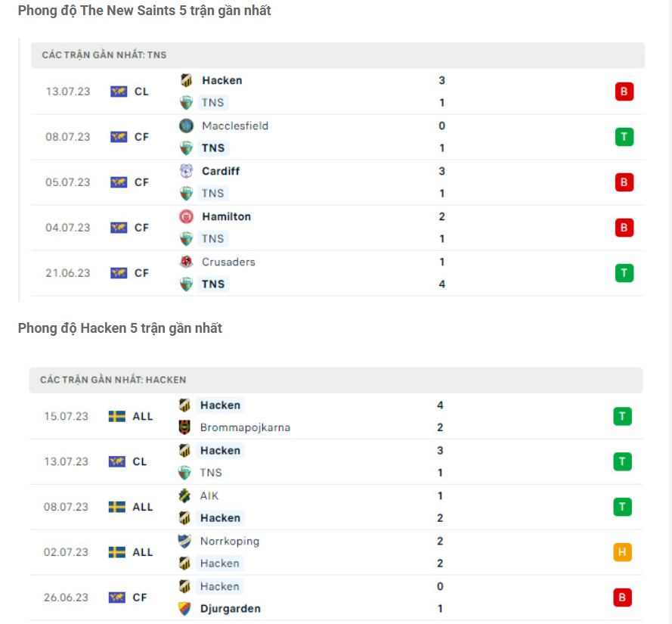
Task: Select the Crusaders team emblem
Action: [187, 262]
